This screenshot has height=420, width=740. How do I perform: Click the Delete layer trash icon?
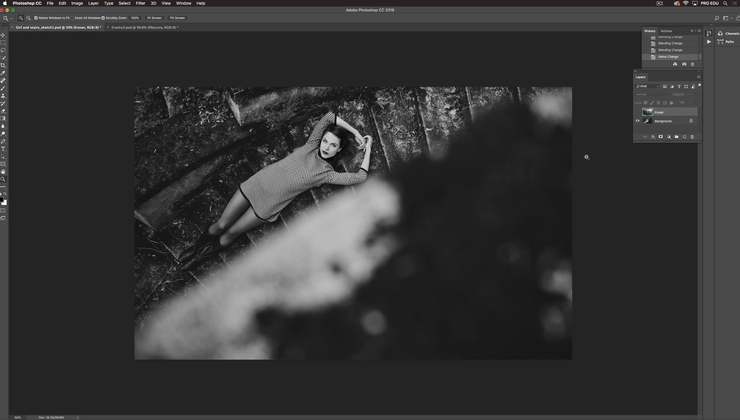pos(691,137)
